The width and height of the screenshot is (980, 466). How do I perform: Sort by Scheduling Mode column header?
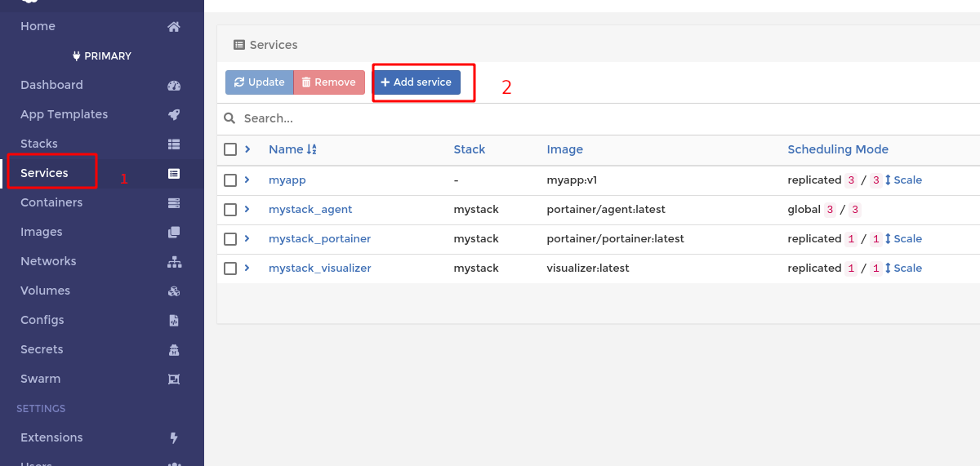coord(838,149)
